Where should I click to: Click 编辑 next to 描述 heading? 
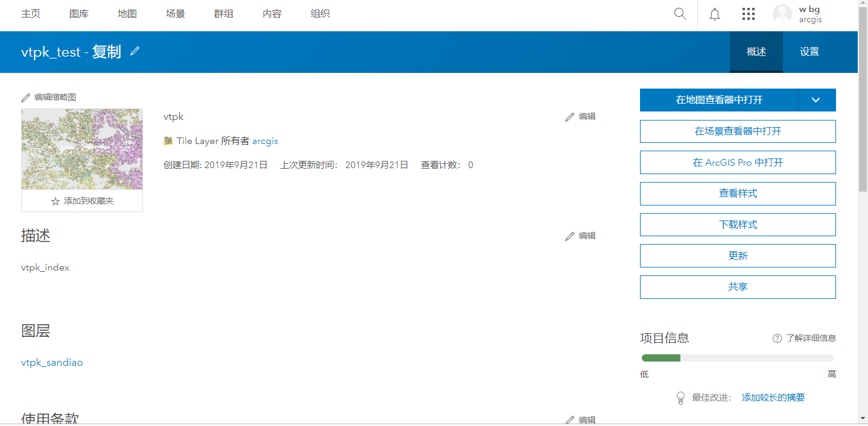point(580,236)
